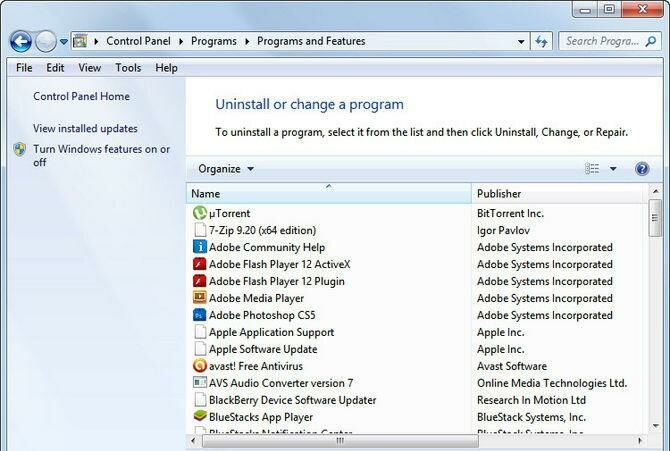Click the 7-Zip 9.20 icon
The height and width of the screenshot is (451, 670).
point(200,230)
